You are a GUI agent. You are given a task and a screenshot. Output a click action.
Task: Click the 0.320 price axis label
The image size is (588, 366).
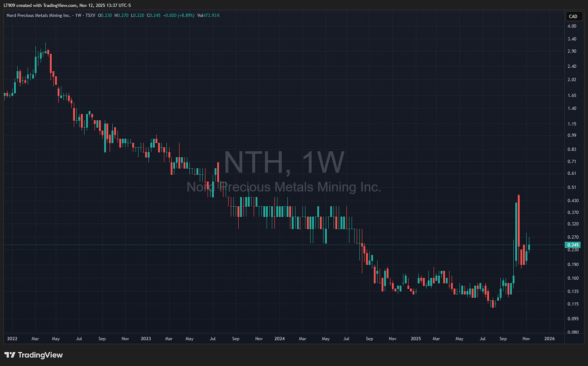(x=573, y=224)
